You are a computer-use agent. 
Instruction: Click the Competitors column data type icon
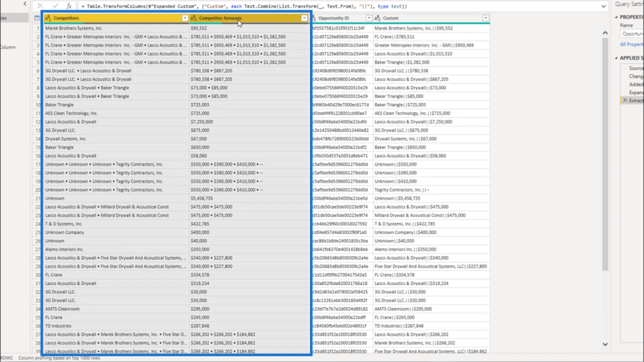(48, 18)
